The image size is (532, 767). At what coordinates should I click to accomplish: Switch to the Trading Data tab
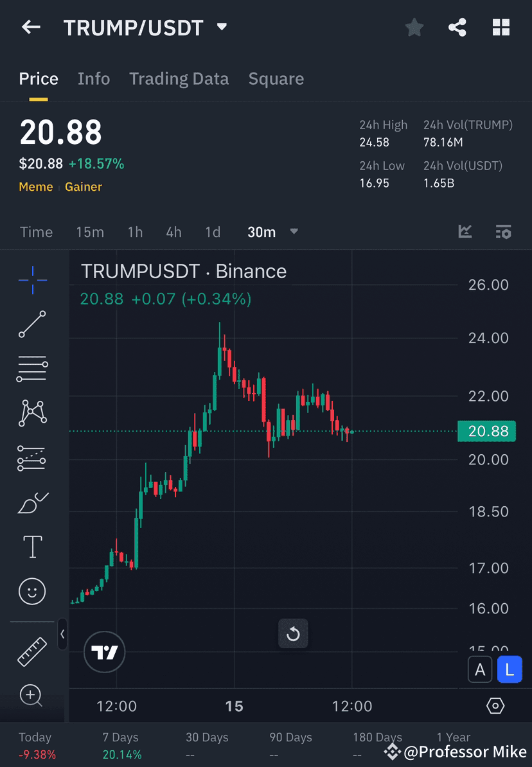pyautogui.click(x=179, y=78)
